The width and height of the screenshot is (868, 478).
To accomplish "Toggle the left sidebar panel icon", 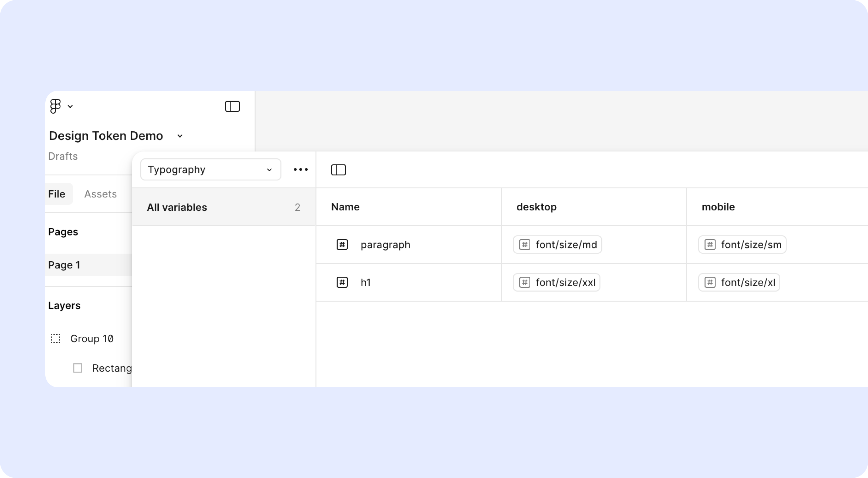I will [x=232, y=107].
